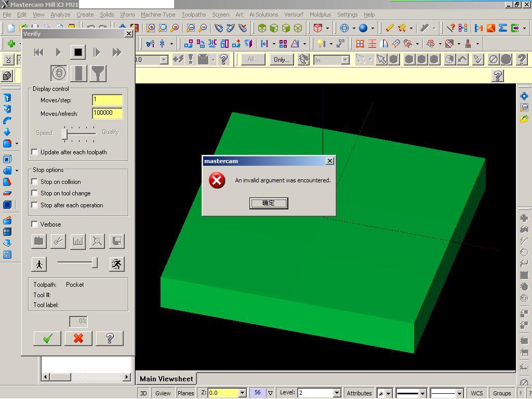Enable Update after each toolpath

pyautogui.click(x=34, y=152)
